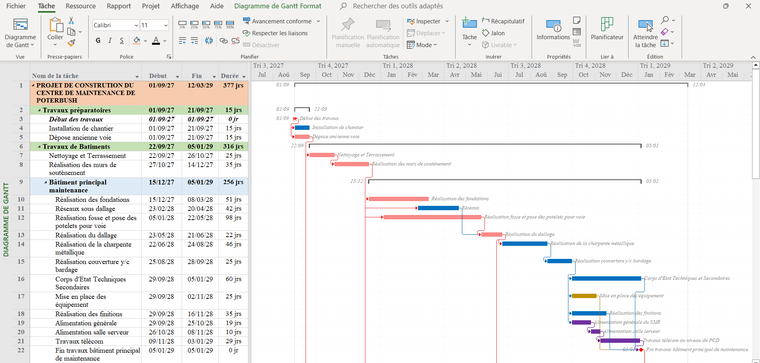Apply the font color A swatch
This screenshot has height=363, width=760.
pyautogui.click(x=156, y=41)
